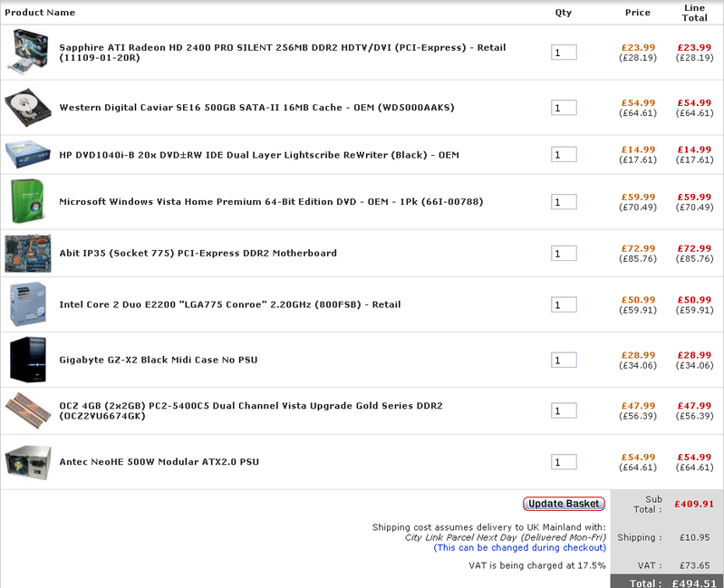
Task: Open HP DVD1040i-B Lightscribe ReWriter link
Action: point(259,155)
